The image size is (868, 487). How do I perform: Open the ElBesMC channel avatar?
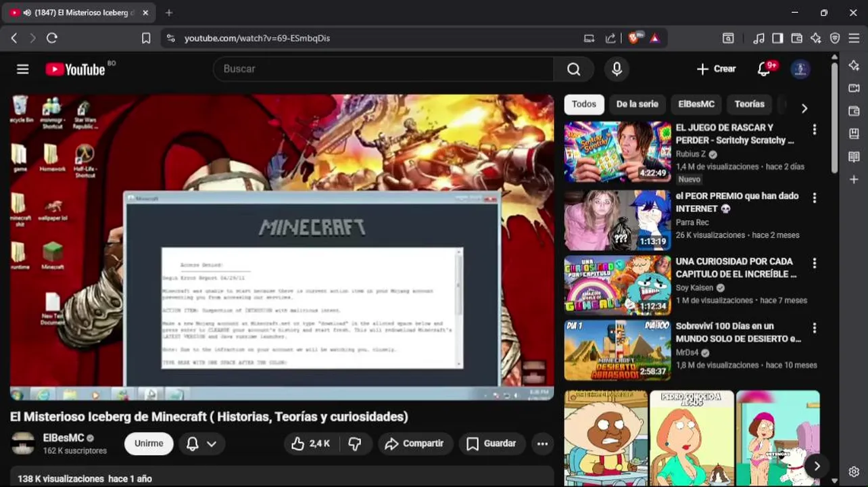click(x=23, y=444)
